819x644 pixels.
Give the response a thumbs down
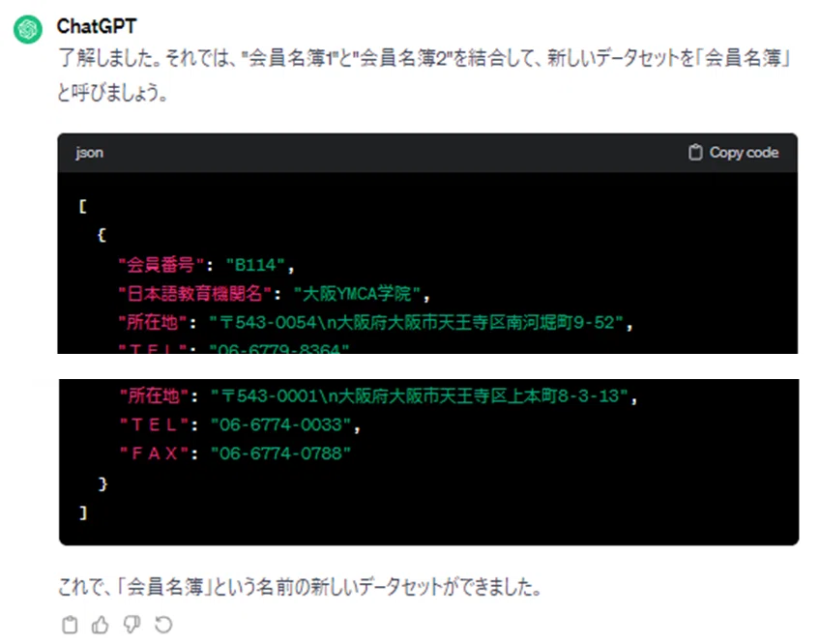[x=132, y=625]
